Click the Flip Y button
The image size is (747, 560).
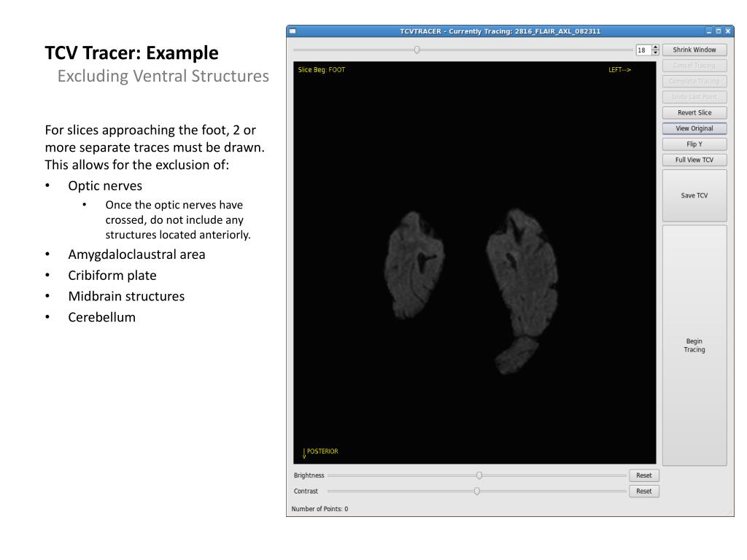pyautogui.click(x=694, y=144)
